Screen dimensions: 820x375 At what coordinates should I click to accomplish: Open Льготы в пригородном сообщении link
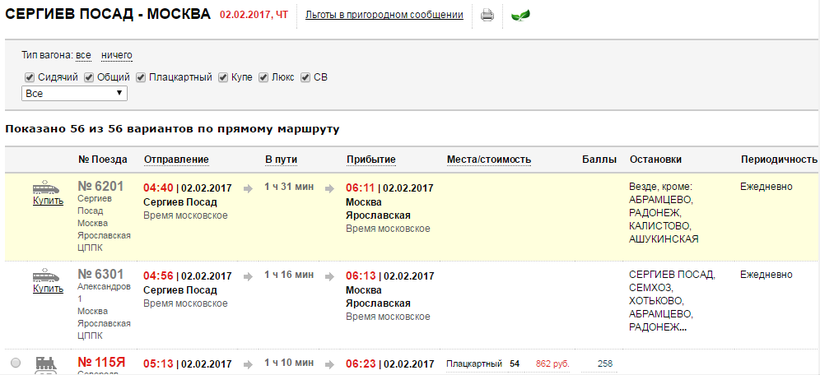pos(384,15)
